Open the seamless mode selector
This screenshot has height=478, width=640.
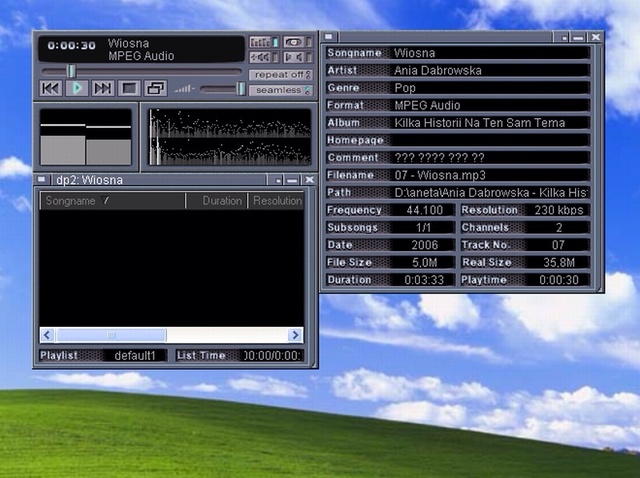[281, 90]
